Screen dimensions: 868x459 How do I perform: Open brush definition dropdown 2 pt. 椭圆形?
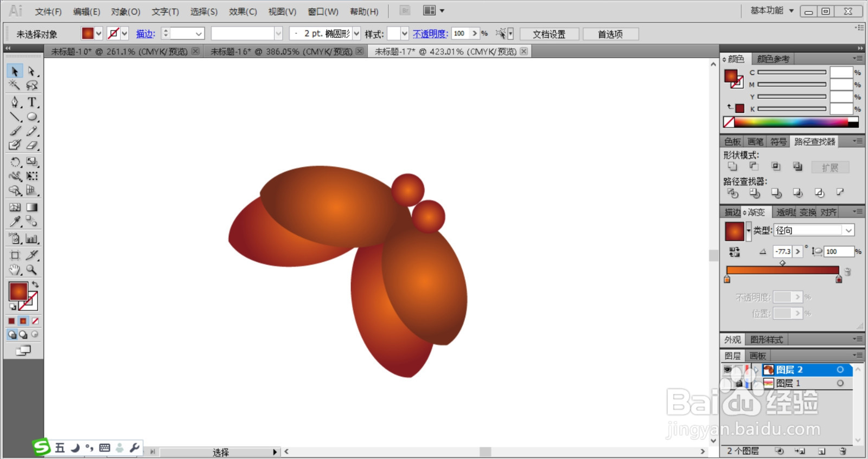[356, 34]
